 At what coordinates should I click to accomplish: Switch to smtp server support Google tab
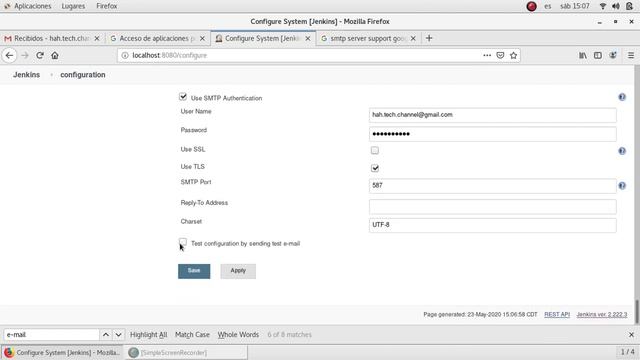click(369, 38)
